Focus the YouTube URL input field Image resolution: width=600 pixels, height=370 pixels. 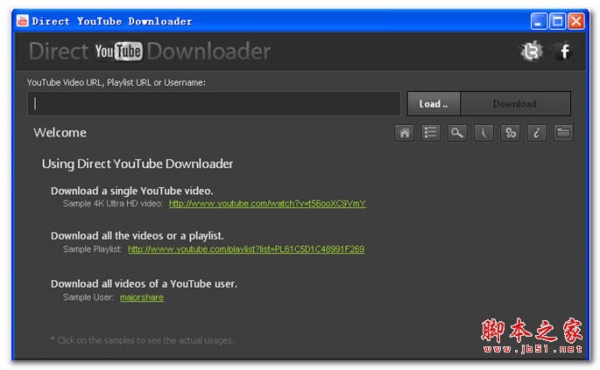click(214, 104)
